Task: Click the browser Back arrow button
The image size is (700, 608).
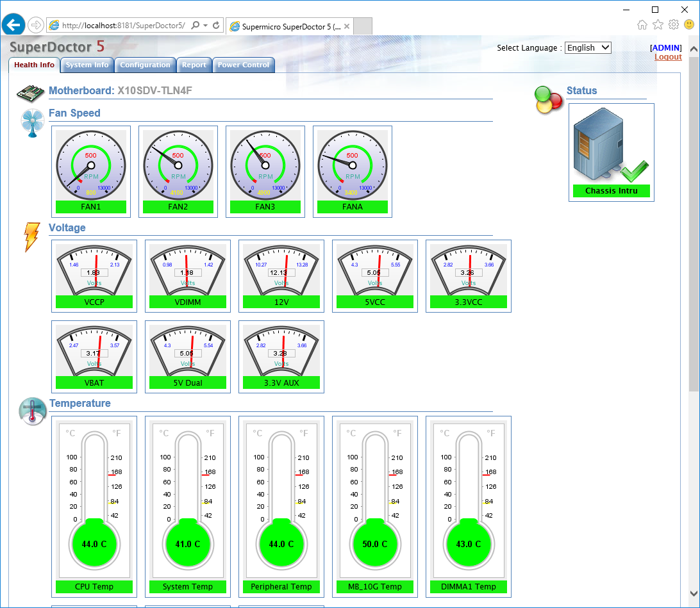Action: [x=13, y=24]
